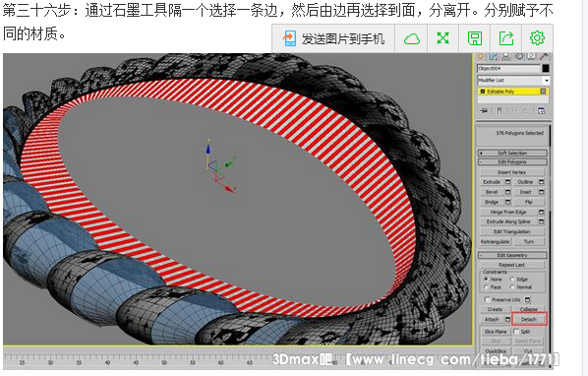Switch to the Modify command panel tab

click(x=494, y=57)
